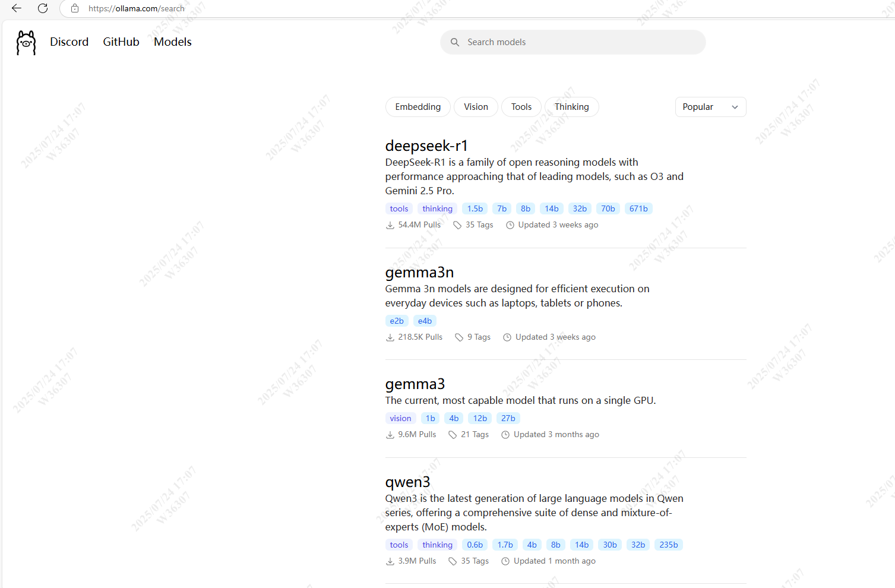Open the Models nav item
895x588 pixels.
coord(172,42)
